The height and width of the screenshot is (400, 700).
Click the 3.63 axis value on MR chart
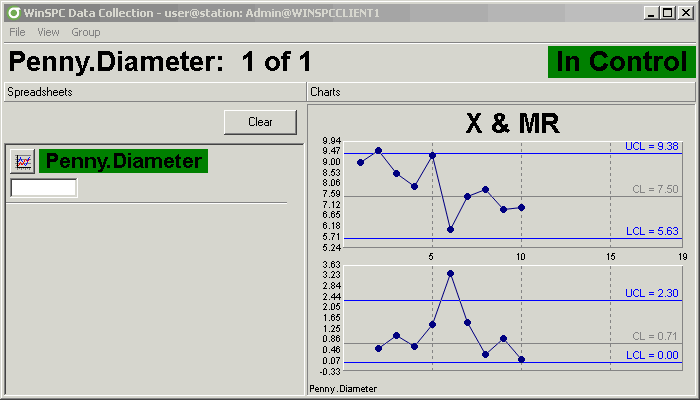(331, 264)
